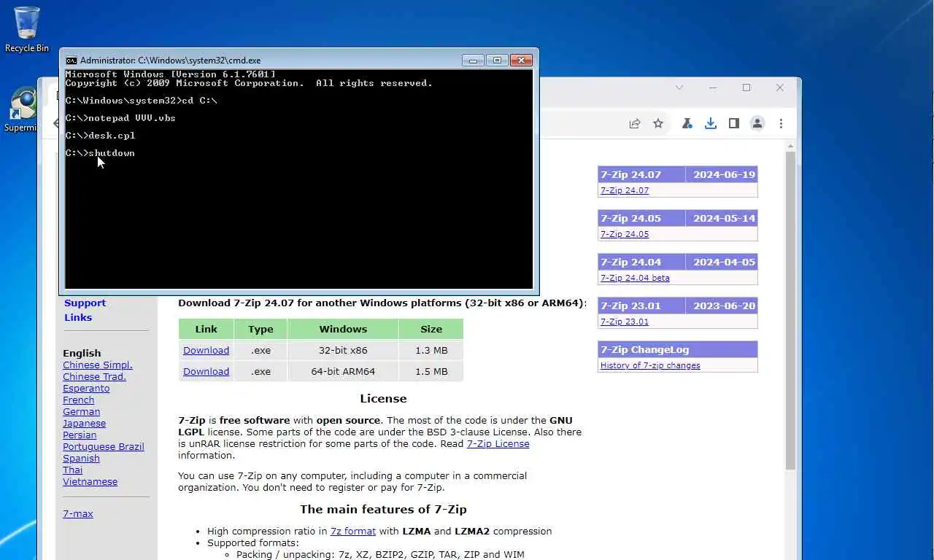Click the browser scrollbar up arrow

[790, 146]
